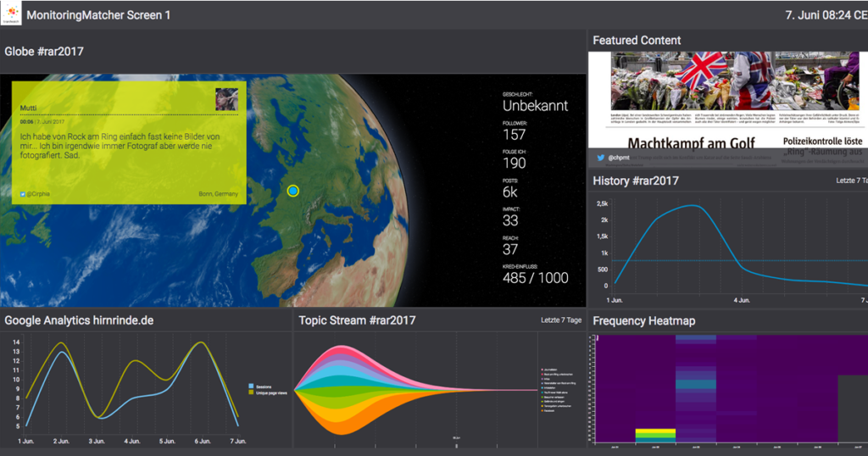868x456 pixels.
Task: Open the @Cirphia handle in the tweet card
Action: [38, 194]
